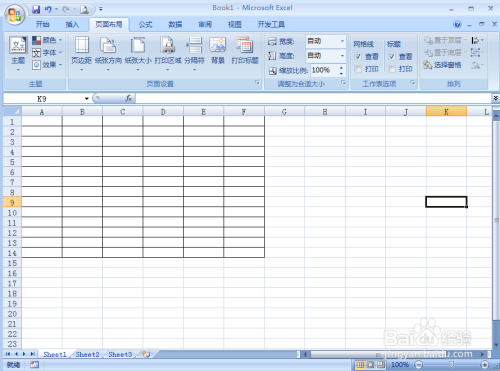Image resolution: width=500 pixels, height=371 pixels.
Task: Click the Select All corner button
Action: click(x=12, y=111)
